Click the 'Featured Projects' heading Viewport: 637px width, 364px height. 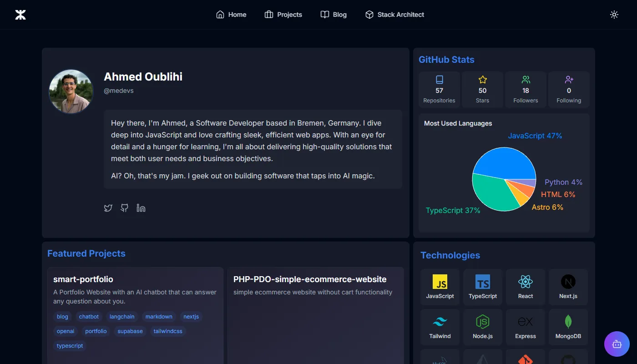point(86,253)
